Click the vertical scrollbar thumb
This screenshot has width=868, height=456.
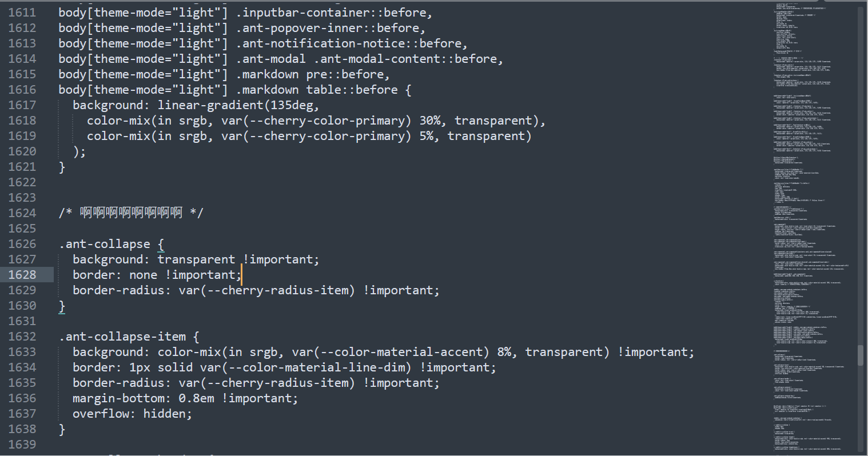click(x=862, y=355)
